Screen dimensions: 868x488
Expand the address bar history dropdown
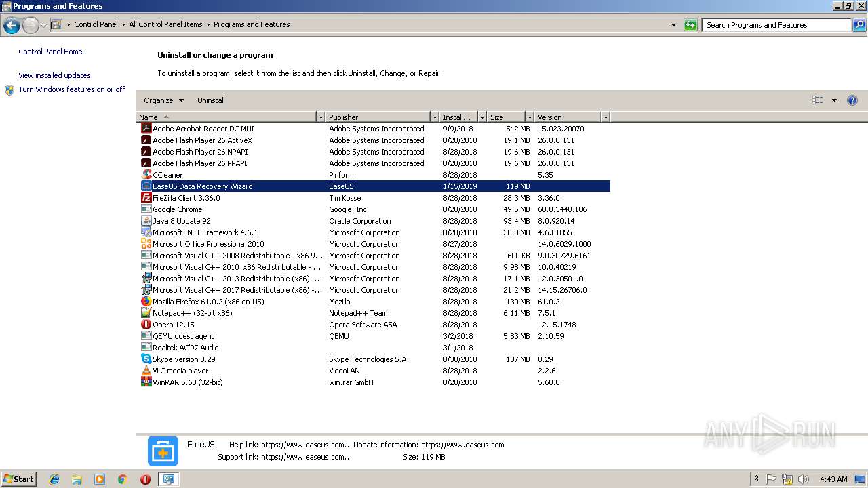pos(673,25)
